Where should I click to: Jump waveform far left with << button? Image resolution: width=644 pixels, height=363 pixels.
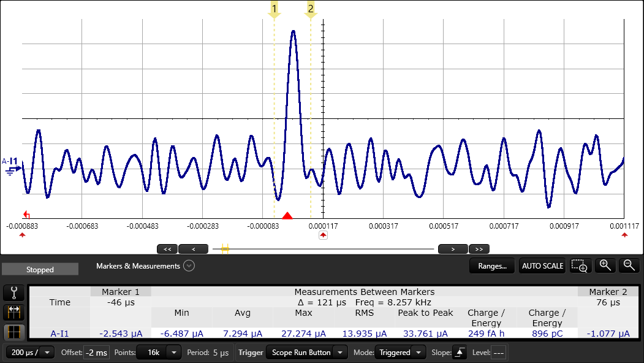167,249
